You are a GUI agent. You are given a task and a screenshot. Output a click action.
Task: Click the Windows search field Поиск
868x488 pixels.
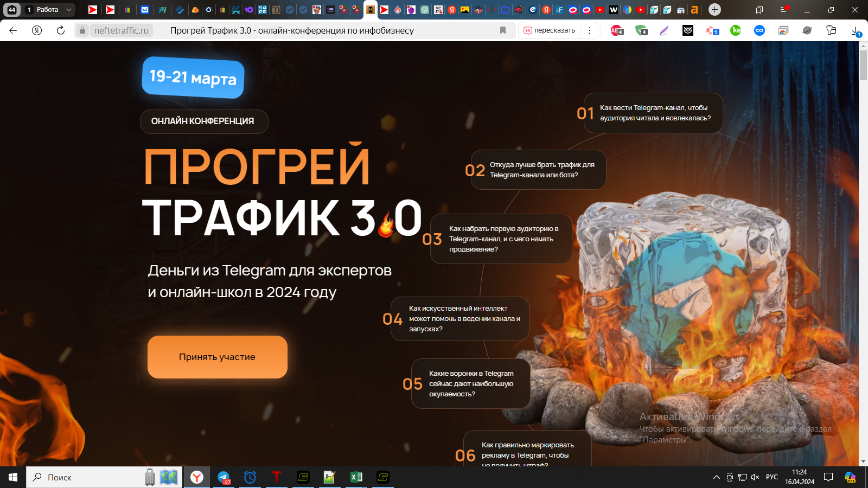click(87, 477)
